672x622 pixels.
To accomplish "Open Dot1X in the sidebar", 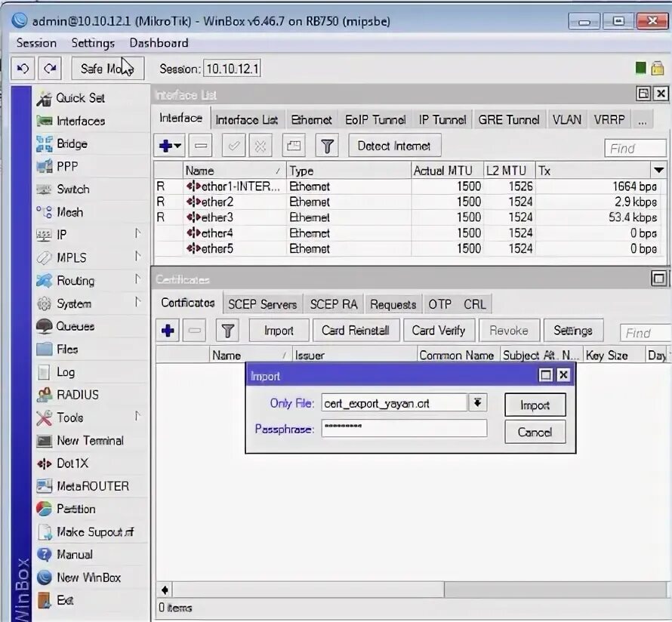I will (72, 463).
